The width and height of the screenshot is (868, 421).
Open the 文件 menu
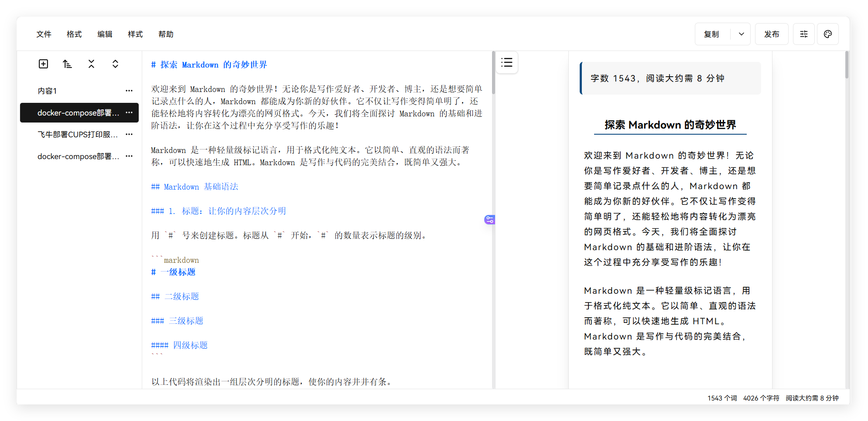pos(44,34)
